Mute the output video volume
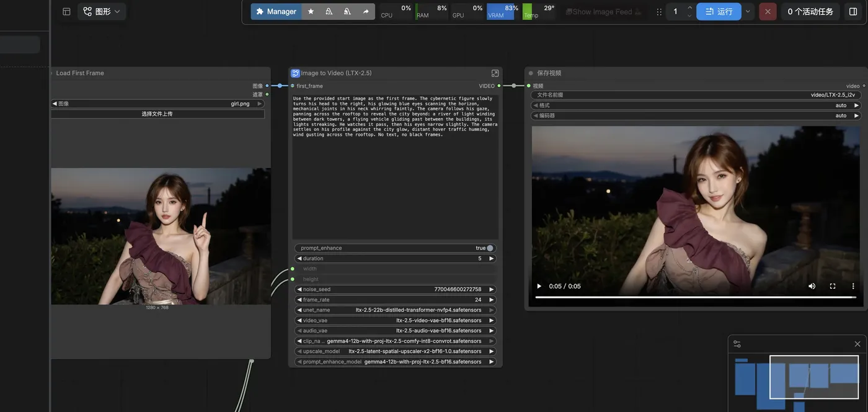Screen dimensions: 868x412 pos(812,286)
